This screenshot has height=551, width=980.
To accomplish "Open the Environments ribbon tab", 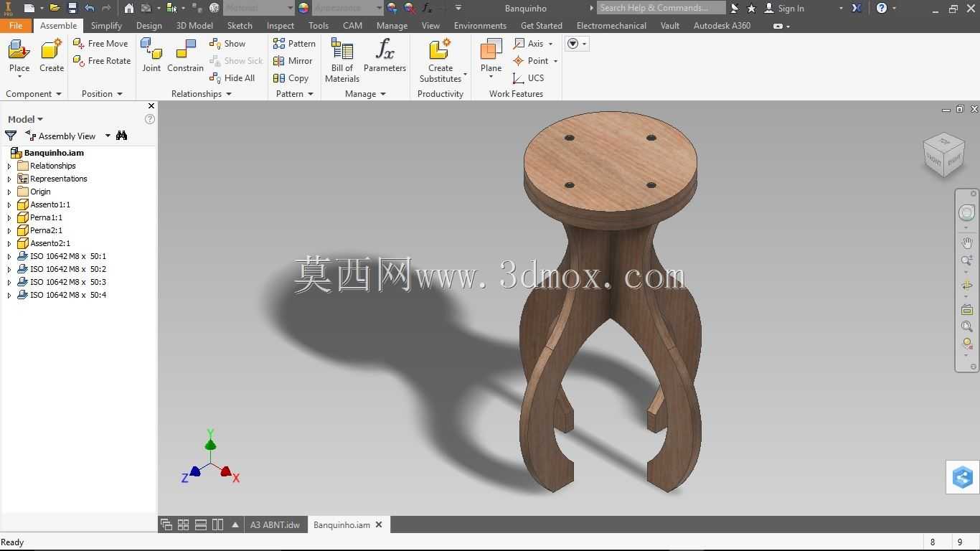I will click(480, 25).
